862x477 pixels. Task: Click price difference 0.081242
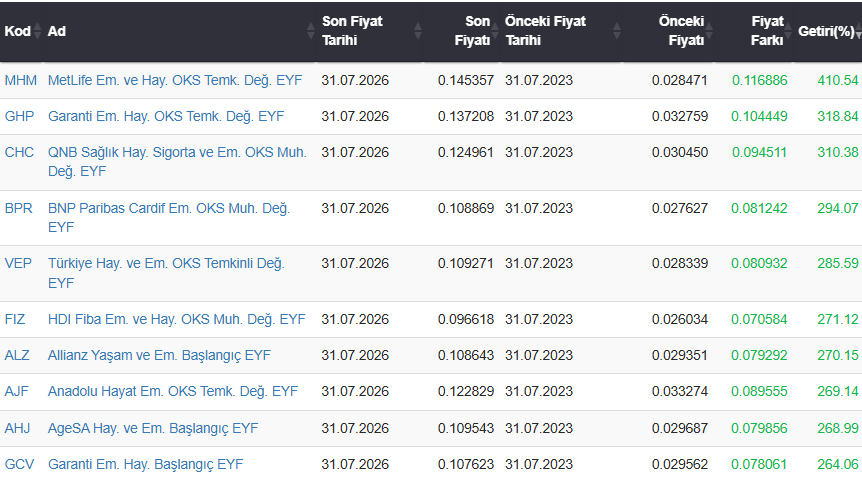tap(759, 208)
